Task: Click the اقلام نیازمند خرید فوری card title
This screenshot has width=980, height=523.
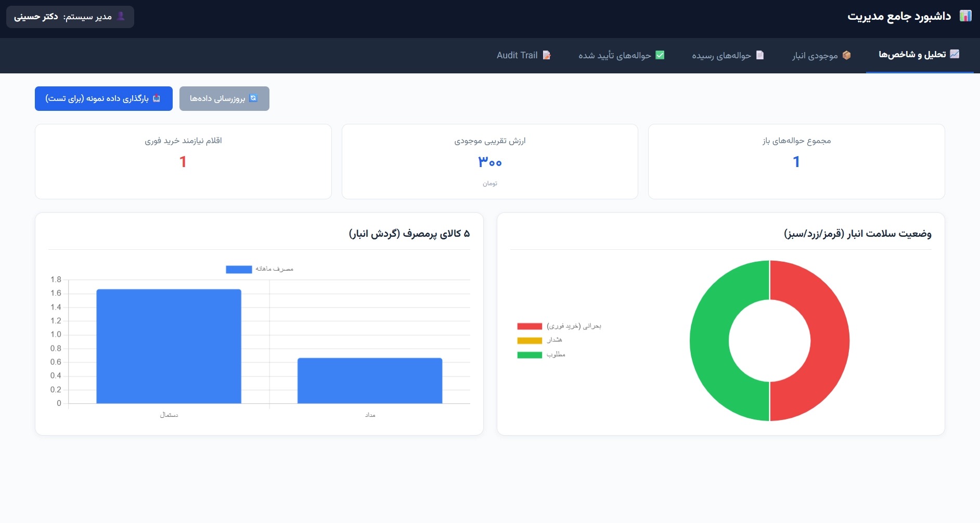Action: pos(183,141)
